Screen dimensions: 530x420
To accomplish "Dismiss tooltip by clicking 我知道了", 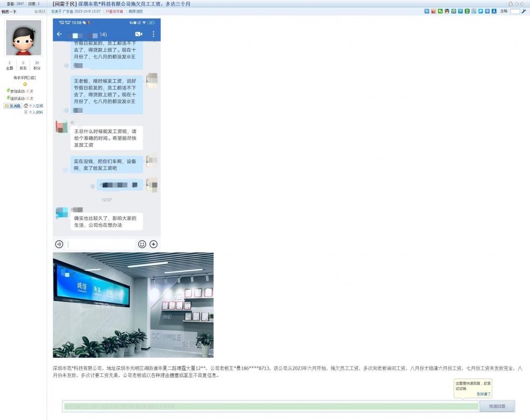I will (483, 394).
